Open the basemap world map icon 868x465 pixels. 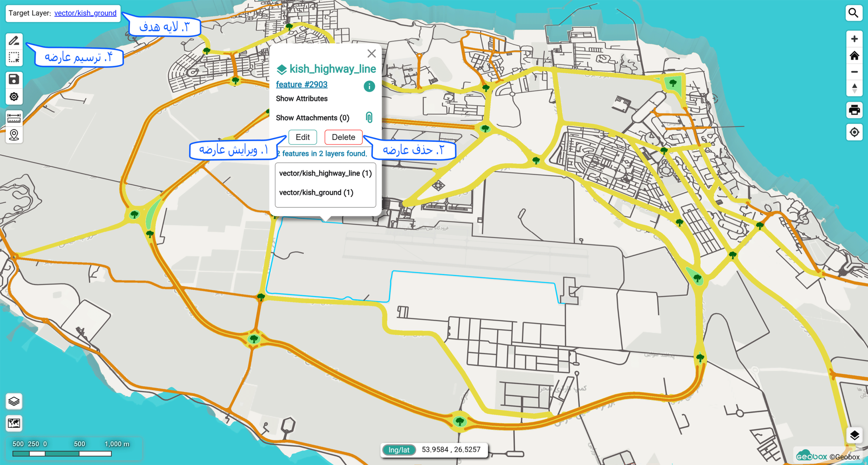[x=14, y=423]
